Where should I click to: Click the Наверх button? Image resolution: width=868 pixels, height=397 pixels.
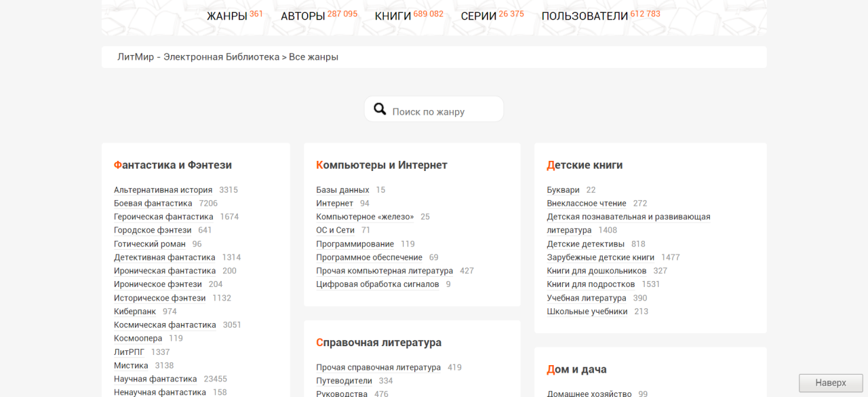(831, 383)
